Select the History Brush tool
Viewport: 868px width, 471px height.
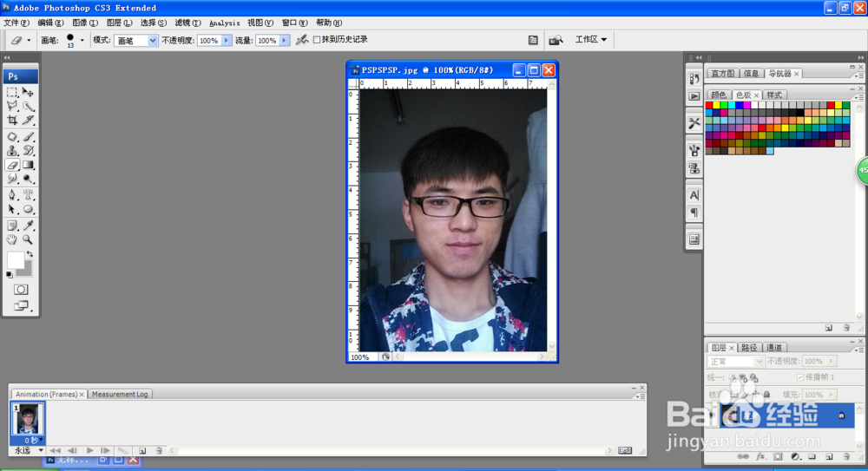[29, 150]
